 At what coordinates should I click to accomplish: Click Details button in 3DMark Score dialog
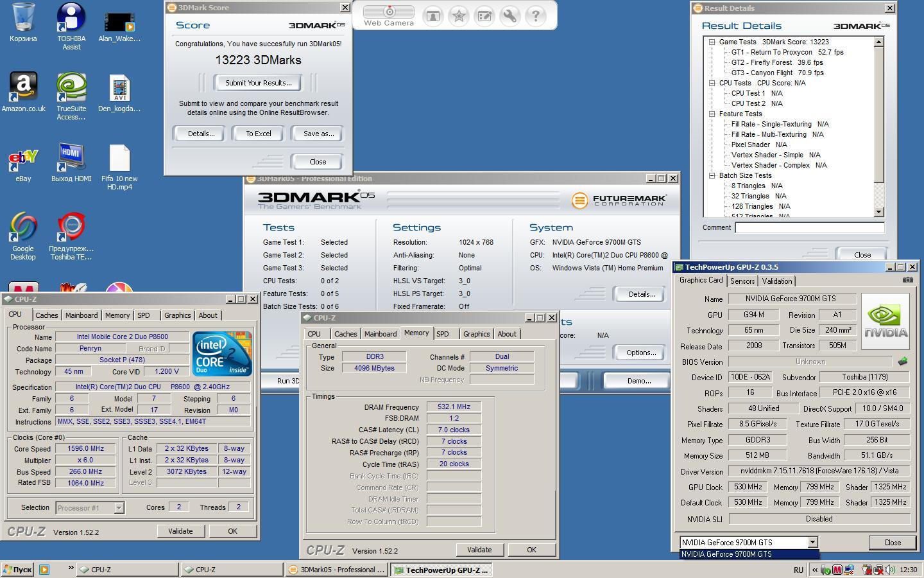click(x=201, y=134)
